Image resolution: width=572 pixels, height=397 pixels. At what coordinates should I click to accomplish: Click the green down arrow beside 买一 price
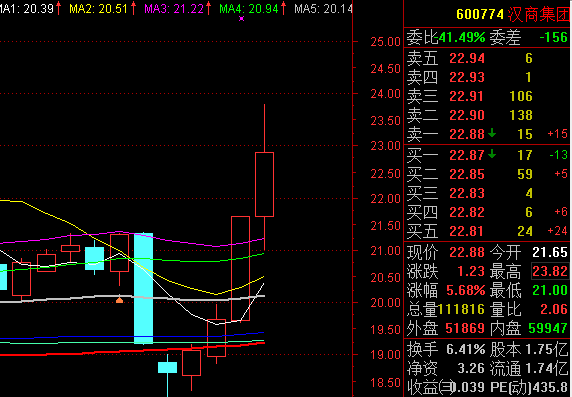(x=492, y=154)
